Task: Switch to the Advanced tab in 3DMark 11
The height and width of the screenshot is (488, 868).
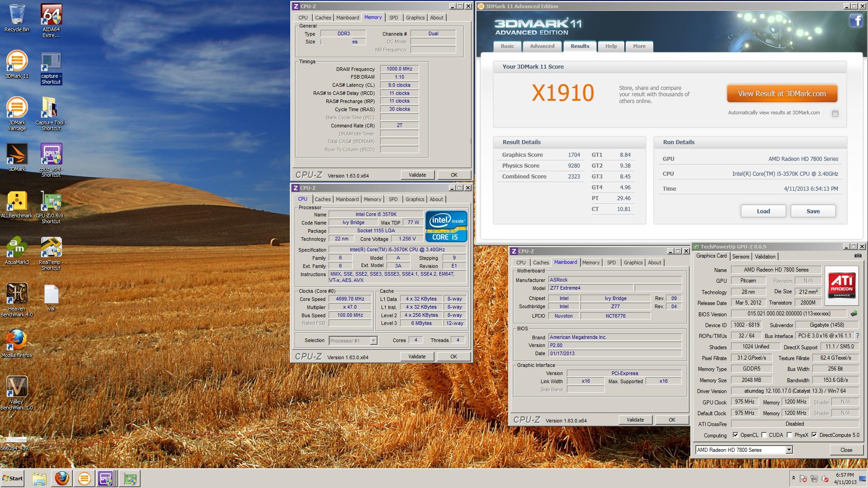Action: [542, 46]
